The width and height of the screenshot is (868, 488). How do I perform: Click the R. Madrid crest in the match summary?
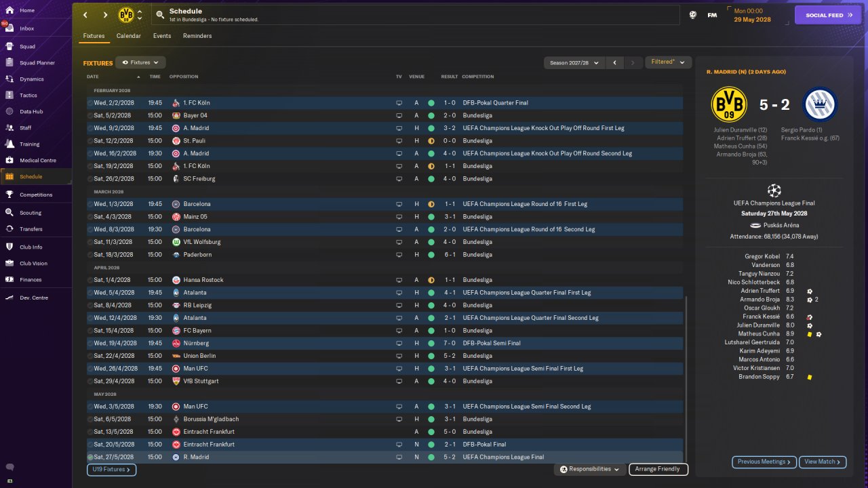click(821, 104)
